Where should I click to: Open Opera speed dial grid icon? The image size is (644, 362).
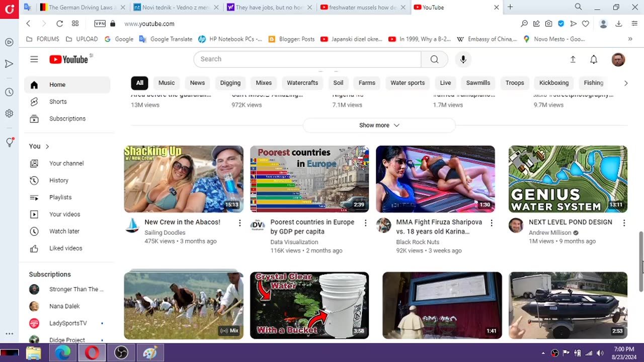click(75, 24)
